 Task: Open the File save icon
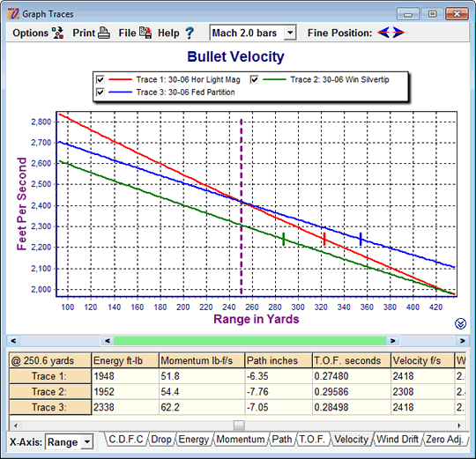click(145, 33)
